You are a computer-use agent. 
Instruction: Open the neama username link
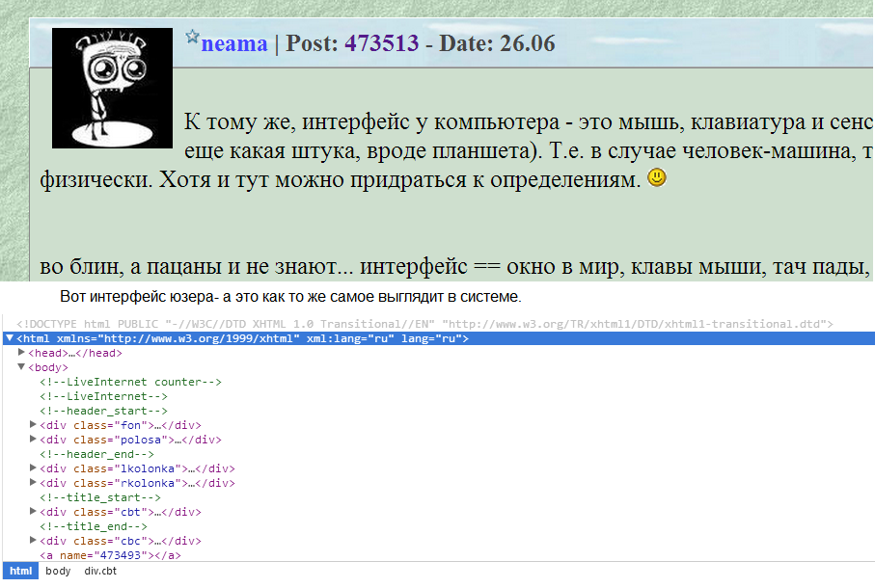pos(234,43)
